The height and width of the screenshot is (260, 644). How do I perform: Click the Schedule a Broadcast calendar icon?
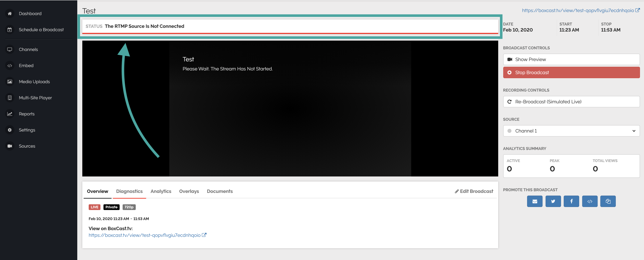pos(10,30)
